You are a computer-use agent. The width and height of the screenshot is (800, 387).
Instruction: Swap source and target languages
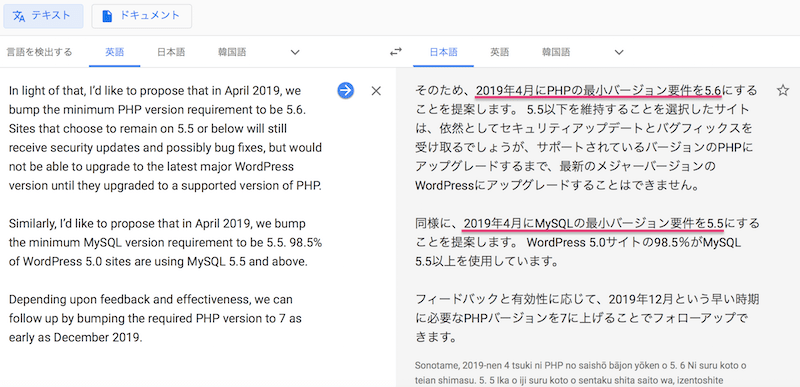pyautogui.click(x=395, y=52)
